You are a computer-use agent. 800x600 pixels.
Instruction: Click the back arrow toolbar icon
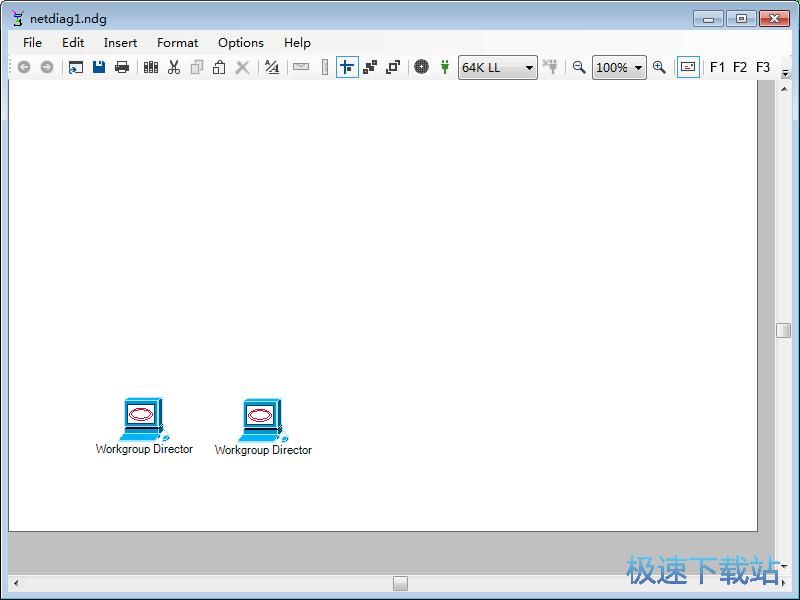pos(24,67)
